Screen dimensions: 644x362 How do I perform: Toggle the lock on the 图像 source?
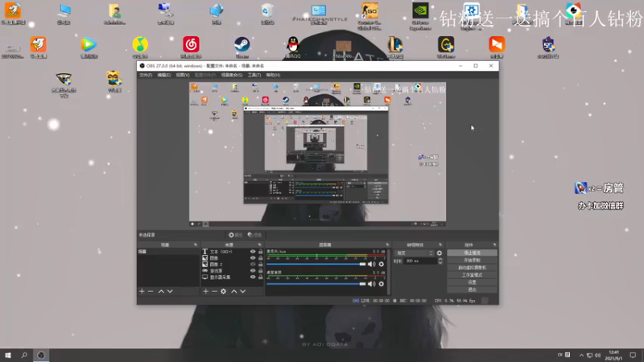click(x=260, y=258)
